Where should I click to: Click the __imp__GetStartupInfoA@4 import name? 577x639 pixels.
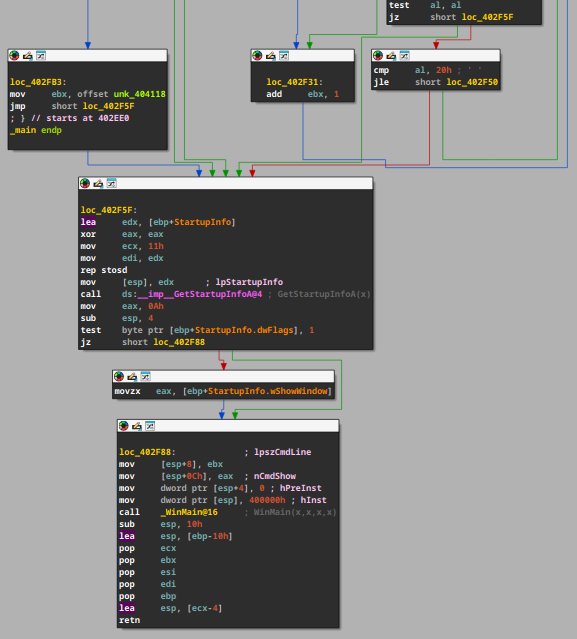pos(200,294)
